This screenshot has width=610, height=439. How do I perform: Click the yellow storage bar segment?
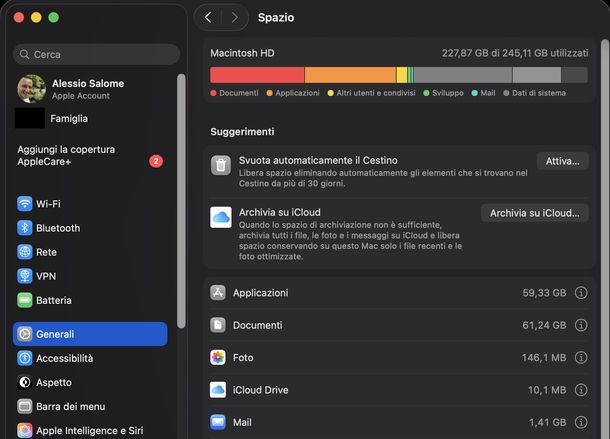point(402,75)
